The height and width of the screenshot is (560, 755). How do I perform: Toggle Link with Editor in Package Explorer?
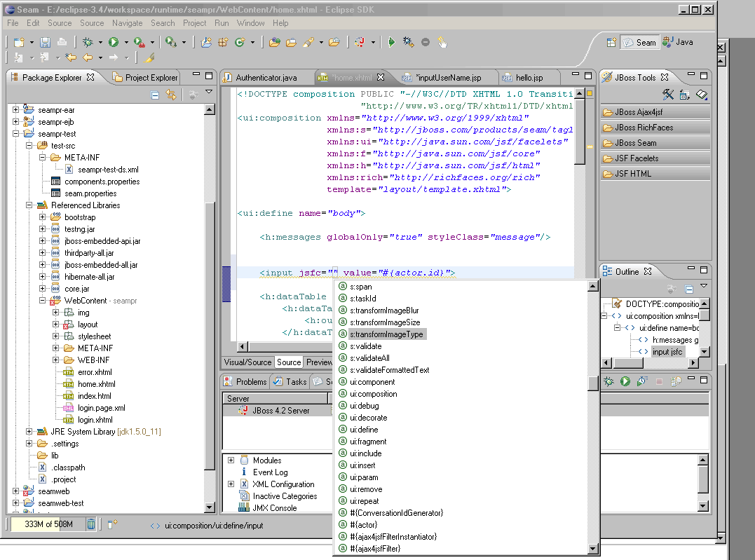(171, 95)
